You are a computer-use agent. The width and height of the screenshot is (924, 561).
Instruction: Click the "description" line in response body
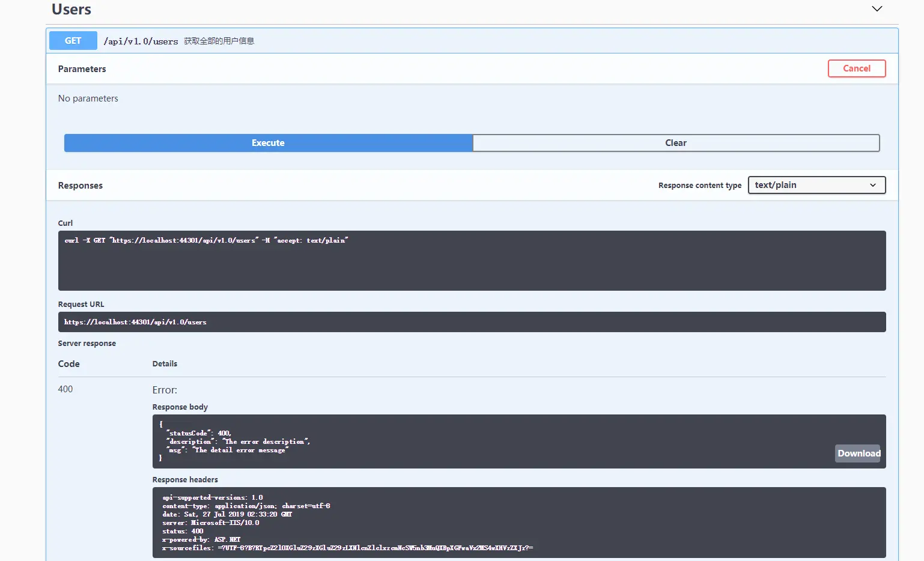(x=239, y=441)
